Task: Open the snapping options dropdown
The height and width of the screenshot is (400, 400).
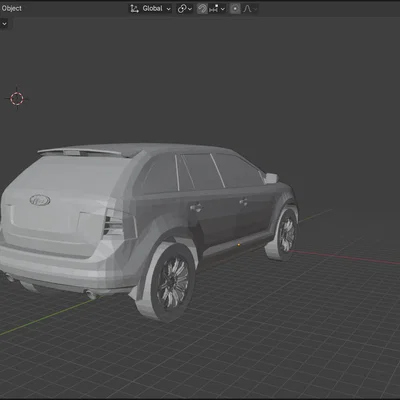Action: pos(217,9)
